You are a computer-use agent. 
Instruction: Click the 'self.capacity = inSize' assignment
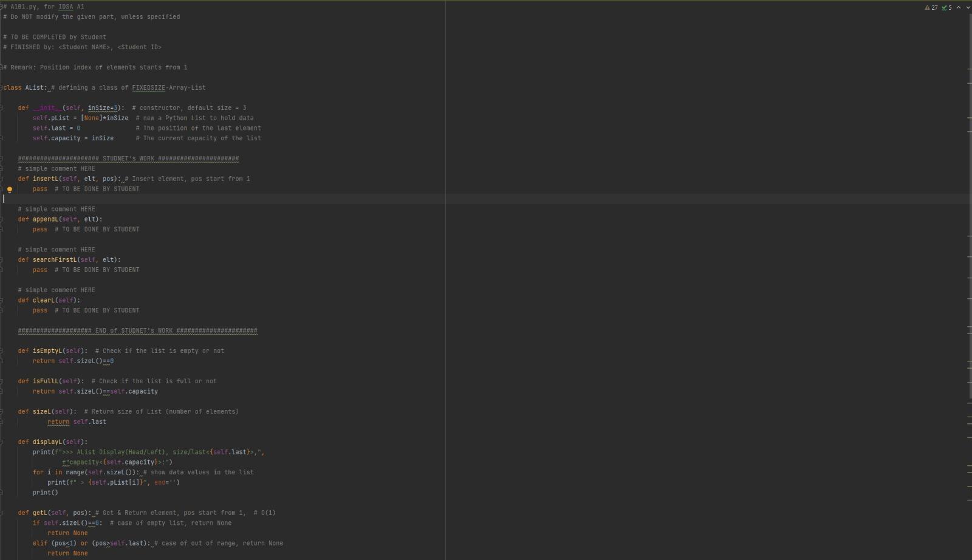point(73,138)
